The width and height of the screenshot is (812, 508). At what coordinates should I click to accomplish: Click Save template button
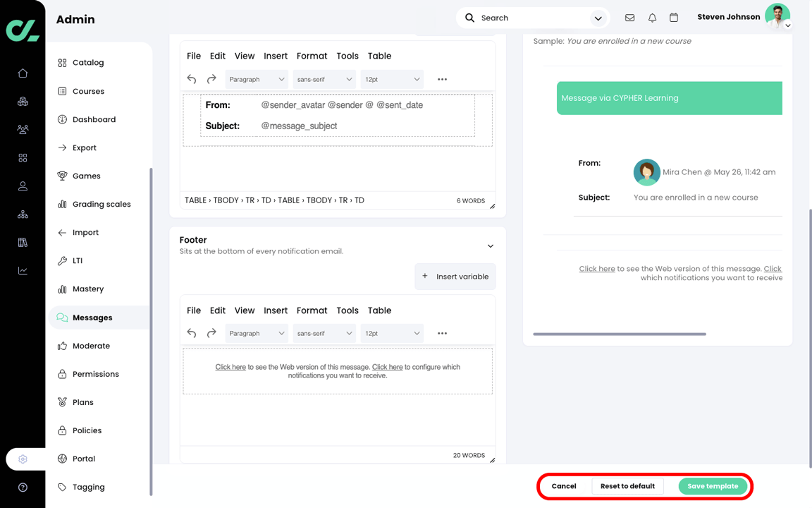pyautogui.click(x=713, y=486)
